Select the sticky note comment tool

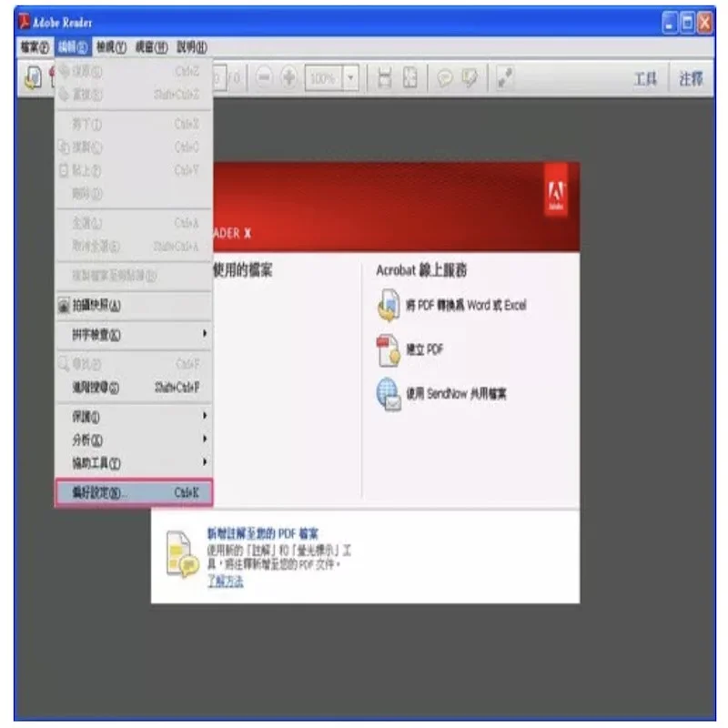tap(445, 78)
